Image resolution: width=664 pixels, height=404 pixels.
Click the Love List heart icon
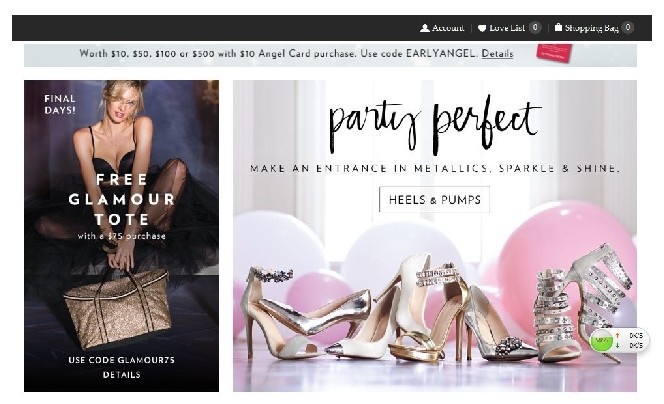point(482,28)
